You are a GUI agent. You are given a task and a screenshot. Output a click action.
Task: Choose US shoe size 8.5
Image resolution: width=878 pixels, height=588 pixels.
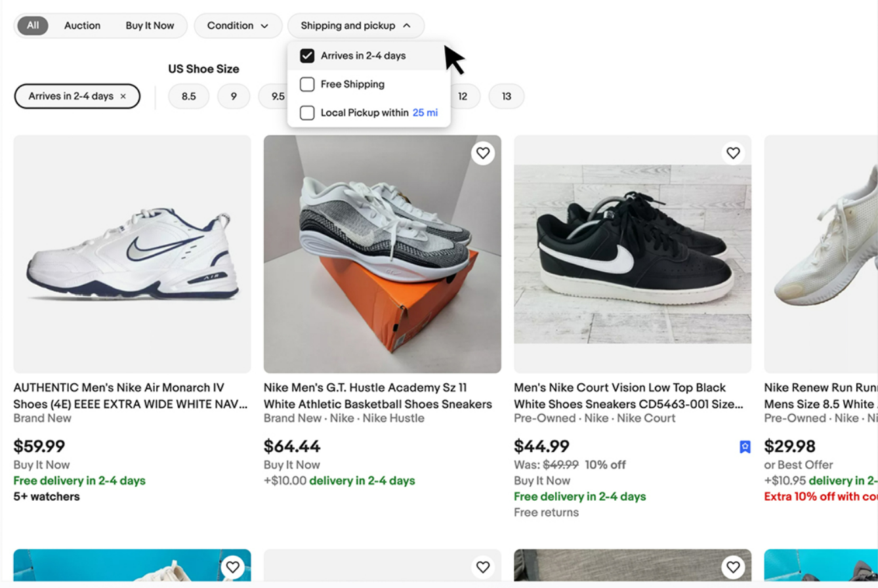pyautogui.click(x=189, y=96)
